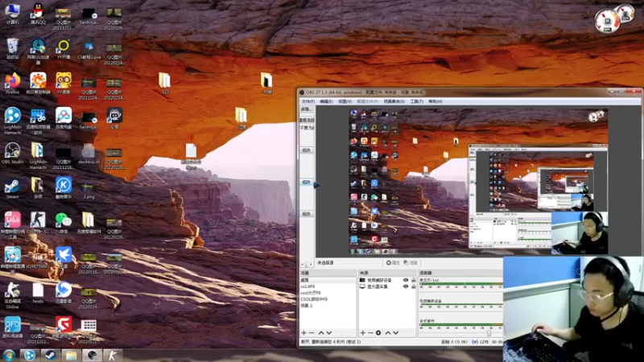Click the Steam icon in the taskbar
This screenshot has height=362, width=644.
(50, 356)
